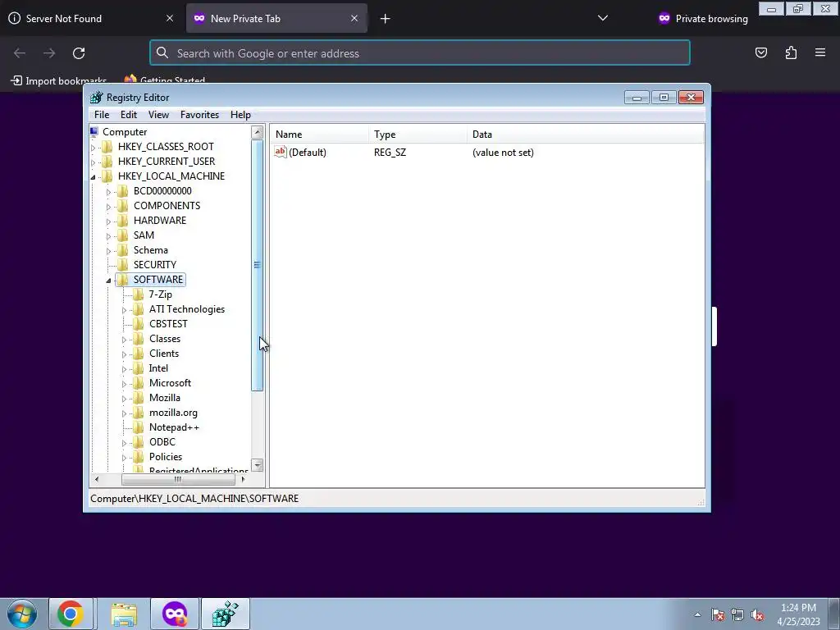Click the Notepad++ key folder icon
Viewport: 840px width, 630px height.
(x=138, y=427)
